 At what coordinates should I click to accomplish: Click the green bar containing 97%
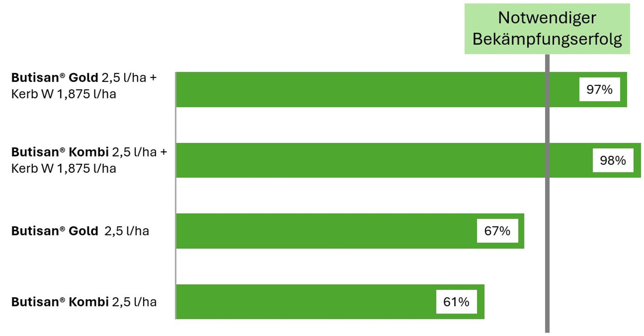354,89
